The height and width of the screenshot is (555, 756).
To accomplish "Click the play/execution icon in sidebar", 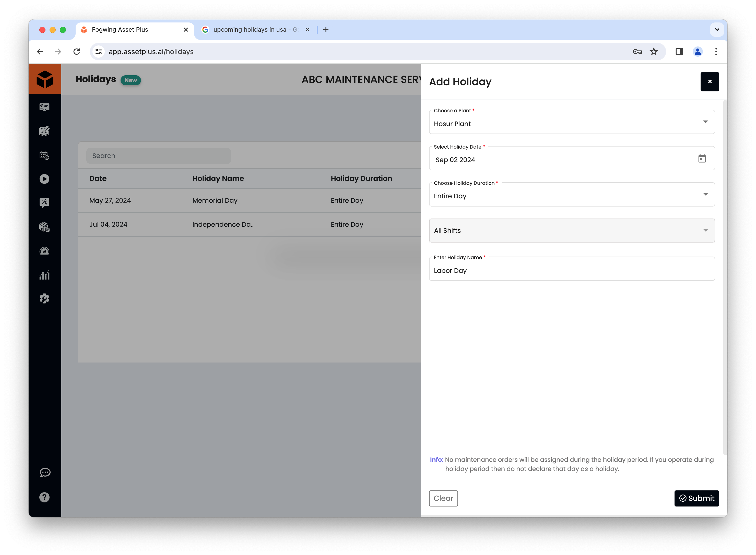I will point(45,179).
